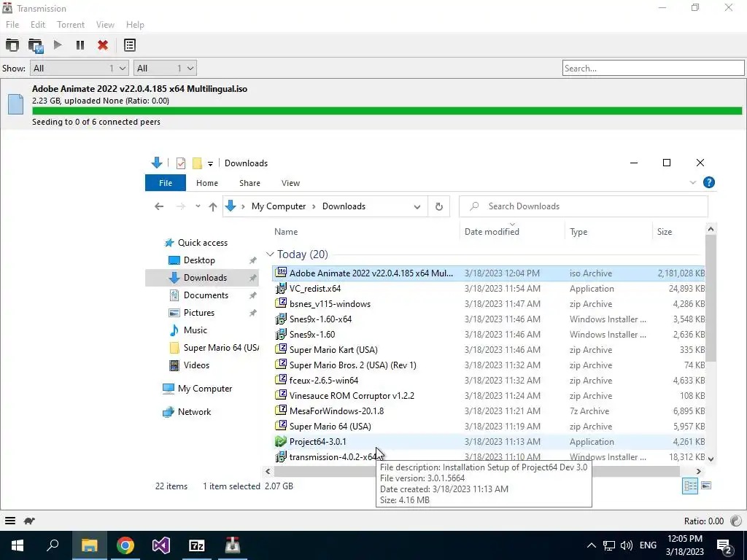Open Explorer help question mark icon

click(709, 182)
